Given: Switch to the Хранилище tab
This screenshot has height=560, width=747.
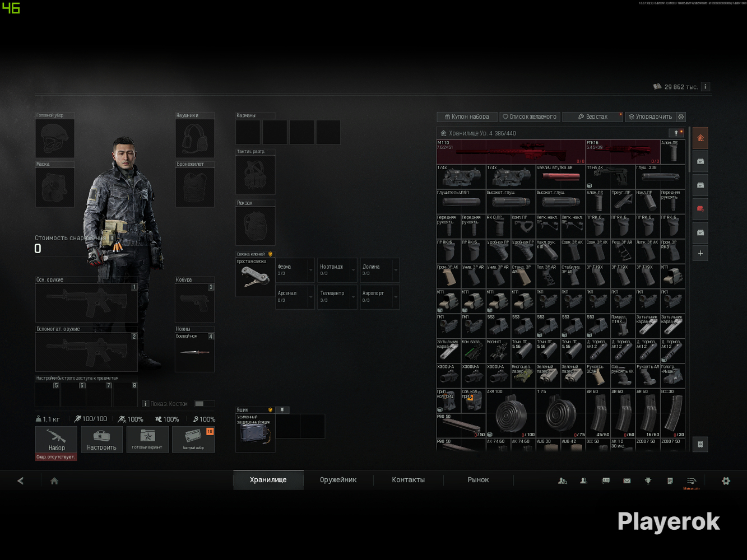Looking at the screenshot, I should (268, 480).
